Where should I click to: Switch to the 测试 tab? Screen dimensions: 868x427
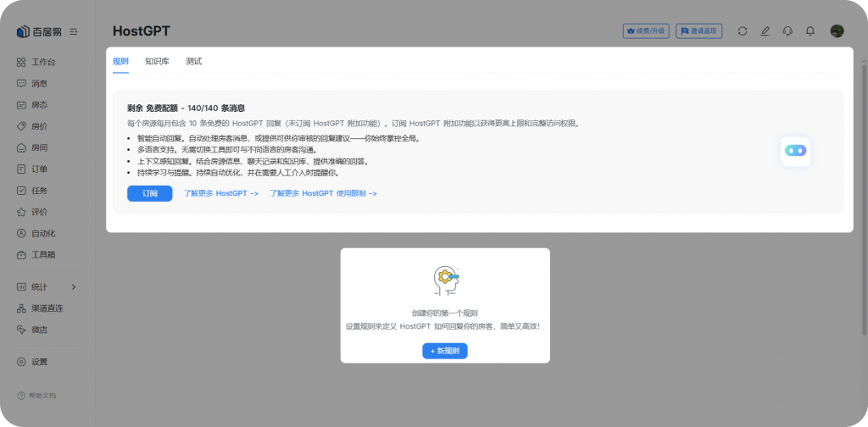coord(194,62)
